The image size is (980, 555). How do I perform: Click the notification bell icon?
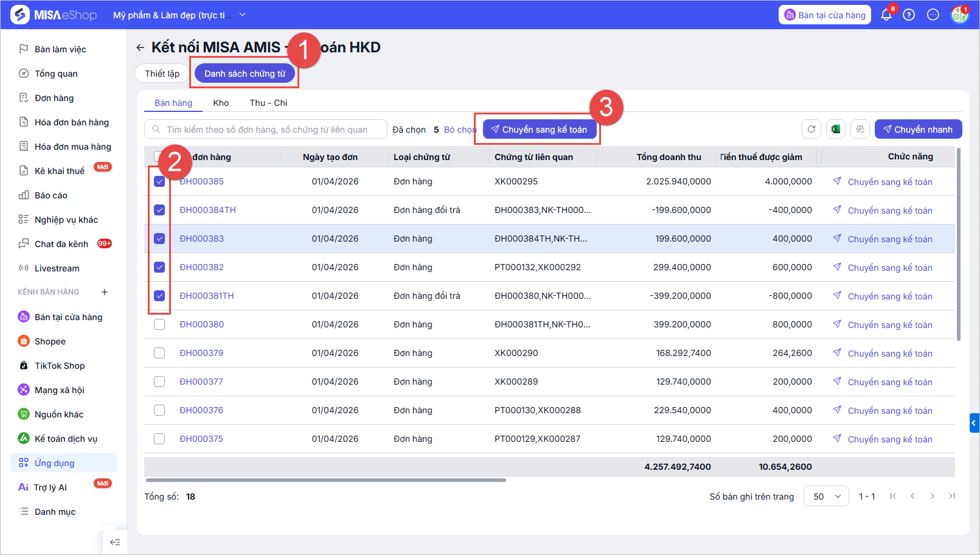pos(886,15)
